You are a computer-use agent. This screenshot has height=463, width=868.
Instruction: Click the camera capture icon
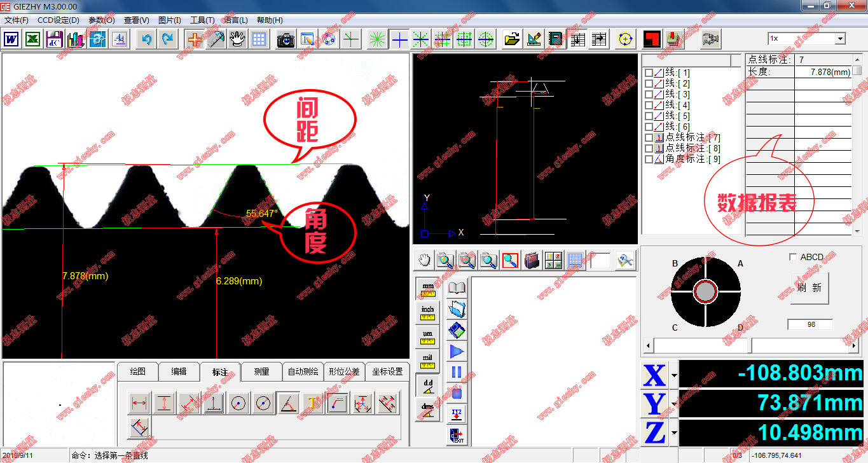pos(286,39)
